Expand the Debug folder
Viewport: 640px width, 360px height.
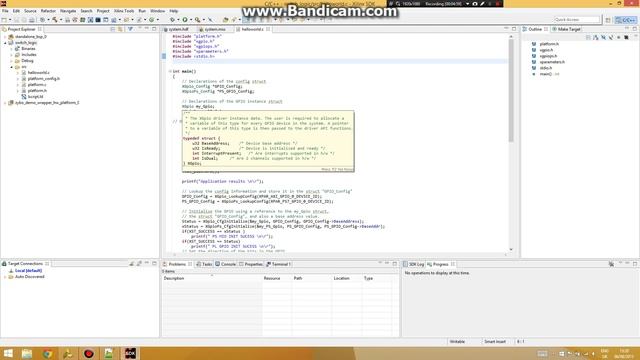coord(11,61)
